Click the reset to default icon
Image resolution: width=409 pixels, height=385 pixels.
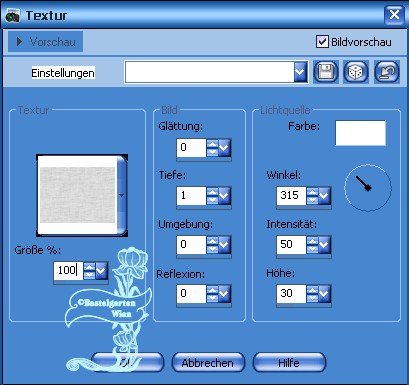(387, 72)
